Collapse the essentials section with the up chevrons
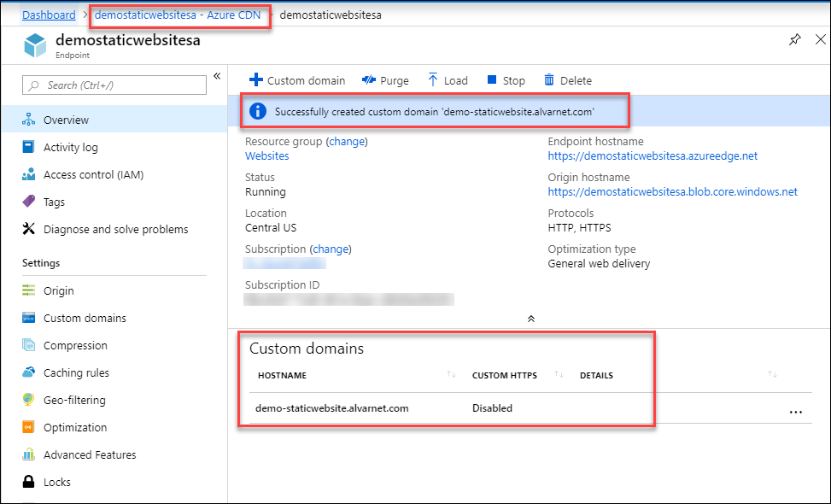Image resolution: width=831 pixels, height=504 pixels. point(531,319)
